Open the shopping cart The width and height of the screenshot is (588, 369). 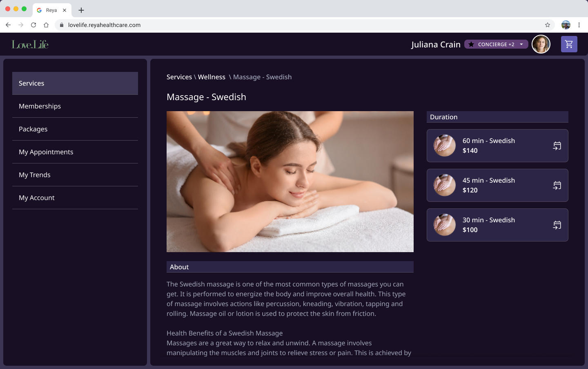pyautogui.click(x=569, y=44)
